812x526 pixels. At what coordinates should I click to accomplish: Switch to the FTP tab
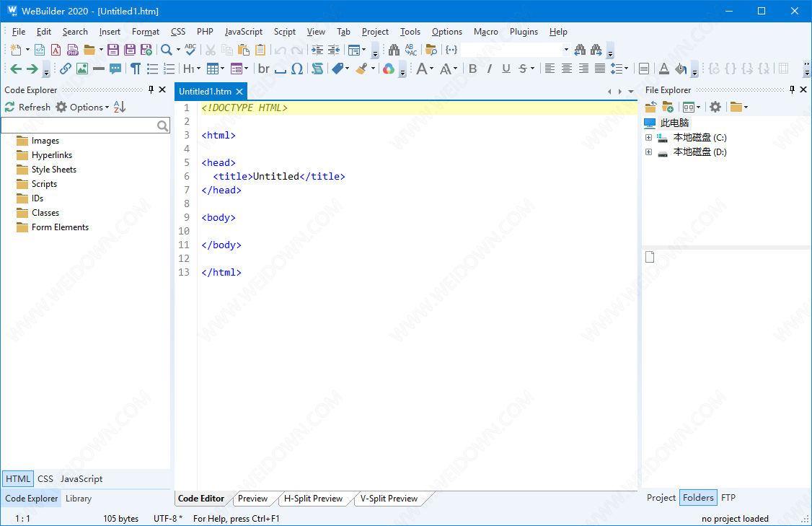(x=728, y=497)
